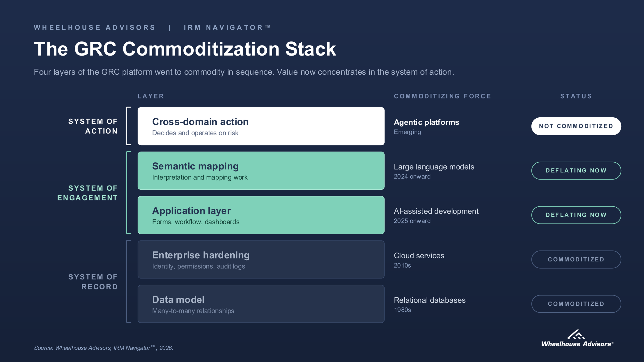Click Forms, workflow, dashboards text

click(196, 222)
